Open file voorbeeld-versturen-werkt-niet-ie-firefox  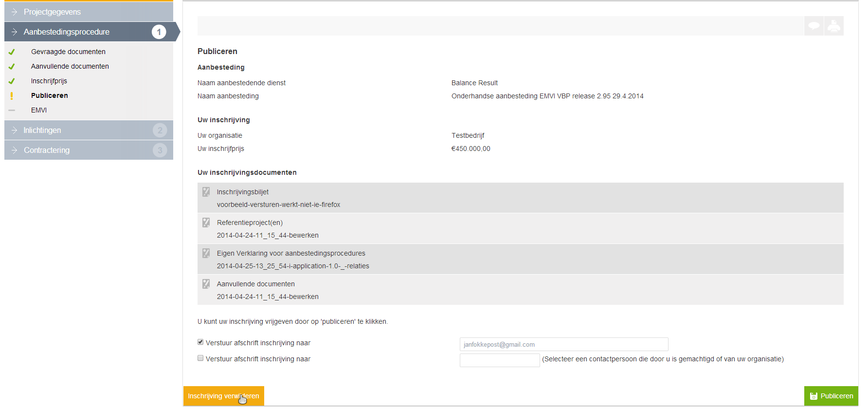tap(278, 205)
